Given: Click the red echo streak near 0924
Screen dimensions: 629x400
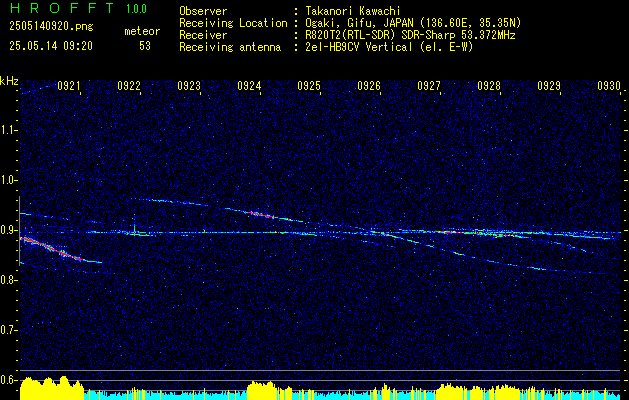Looking at the screenshot, I should (262, 215).
